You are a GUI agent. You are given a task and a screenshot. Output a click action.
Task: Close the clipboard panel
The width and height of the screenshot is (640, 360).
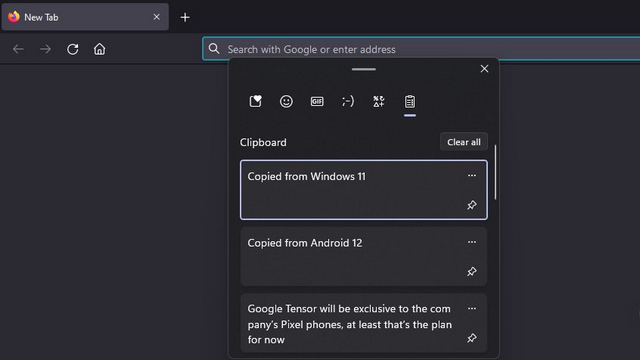coord(484,69)
